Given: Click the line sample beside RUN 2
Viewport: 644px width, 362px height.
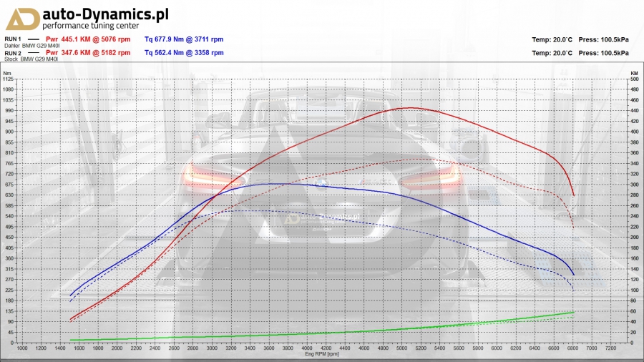Looking at the screenshot, I should 34,54.
